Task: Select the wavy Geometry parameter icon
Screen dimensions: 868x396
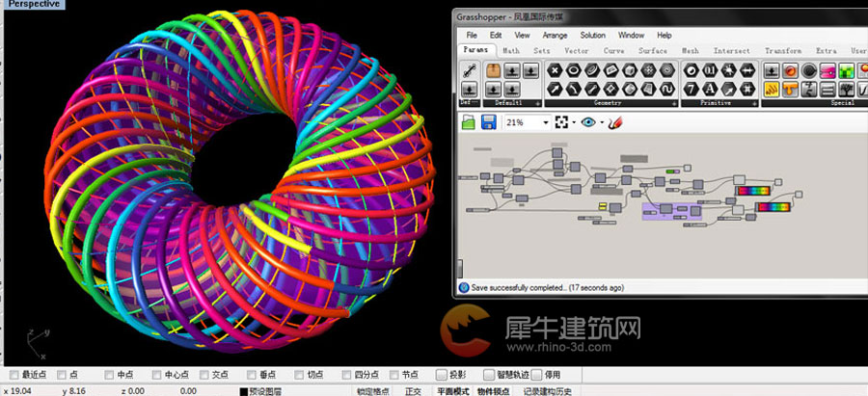Action: (667, 89)
